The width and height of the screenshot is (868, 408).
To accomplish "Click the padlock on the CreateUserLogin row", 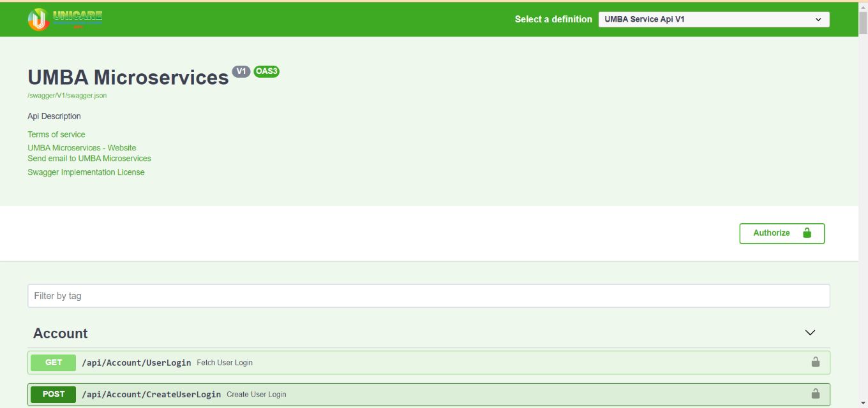I will [x=815, y=394].
